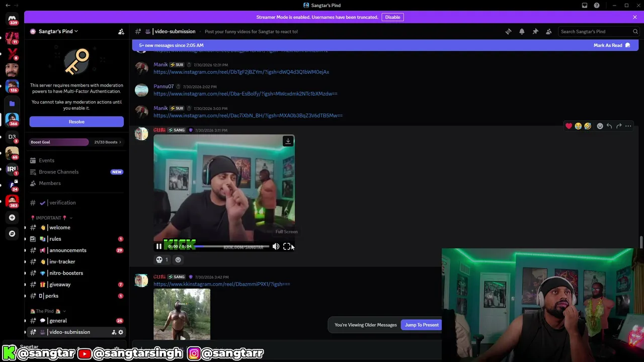Image resolution: width=644 pixels, height=362 pixels.
Task: Disable Streamer Mode
Action: (x=392, y=17)
